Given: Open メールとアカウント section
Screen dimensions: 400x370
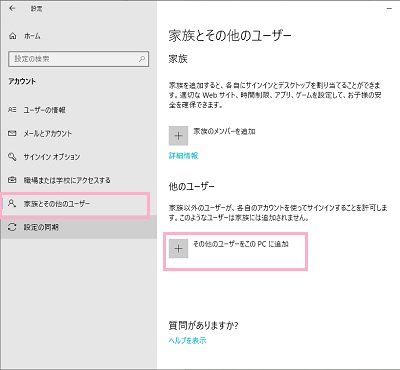Looking at the screenshot, I should 78,134.
